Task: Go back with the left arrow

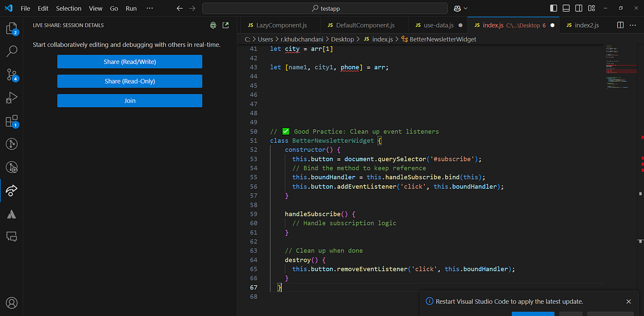Action: tap(179, 9)
